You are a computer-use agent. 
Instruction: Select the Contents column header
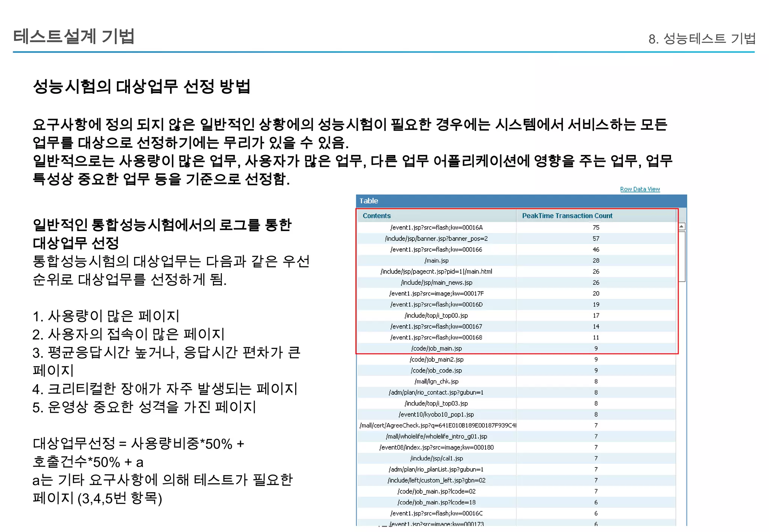click(437, 216)
